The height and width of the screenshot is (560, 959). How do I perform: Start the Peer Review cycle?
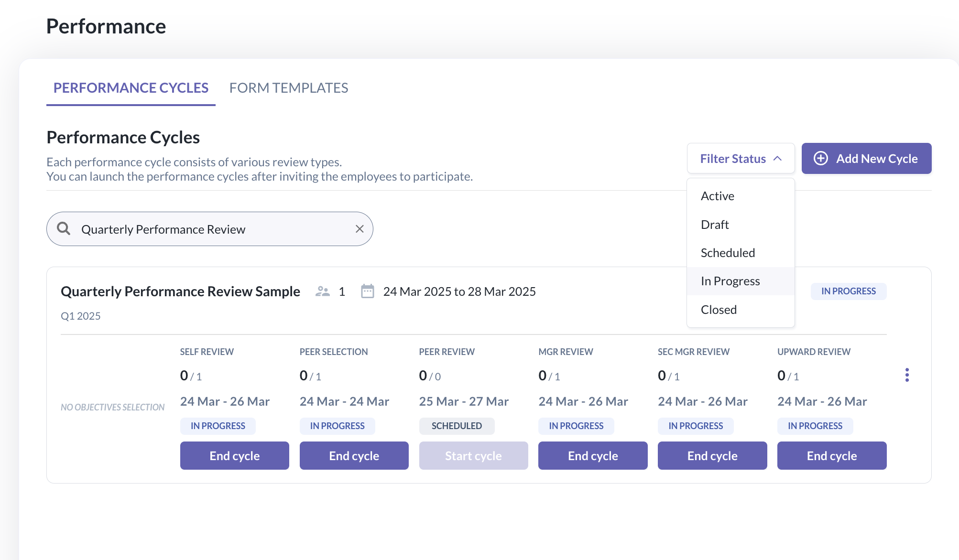(x=473, y=456)
